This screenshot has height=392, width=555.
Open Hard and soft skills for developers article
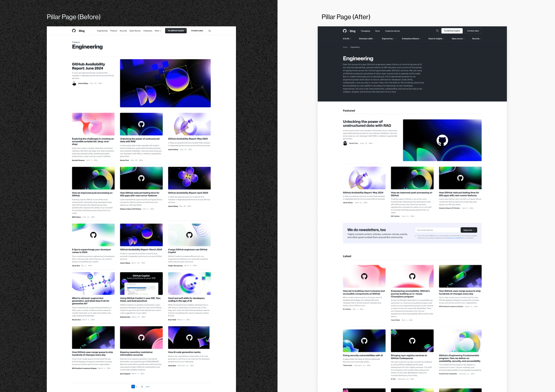[x=186, y=299]
